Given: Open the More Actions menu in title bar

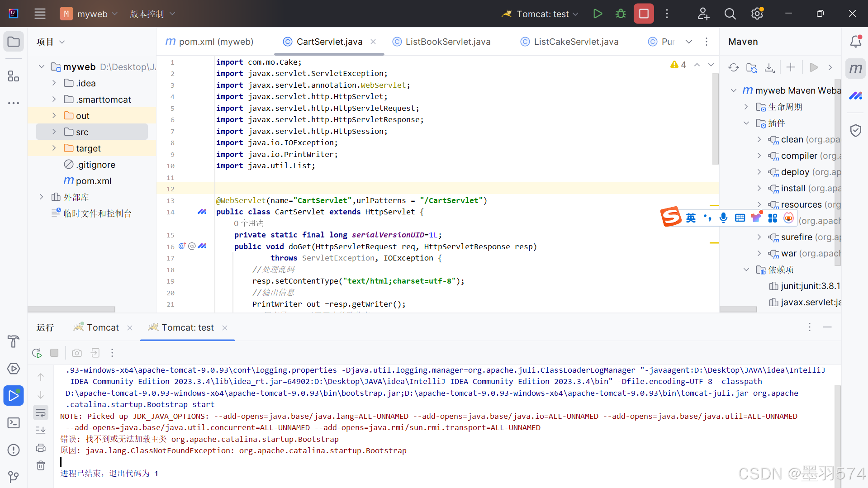Looking at the screenshot, I should [x=667, y=14].
